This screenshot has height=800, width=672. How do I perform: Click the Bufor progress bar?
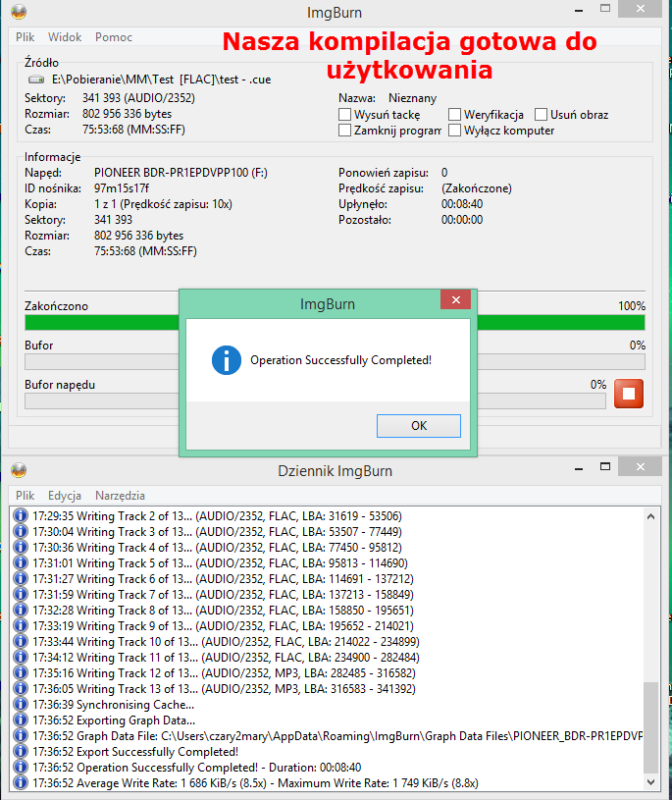click(x=335, y=362)
